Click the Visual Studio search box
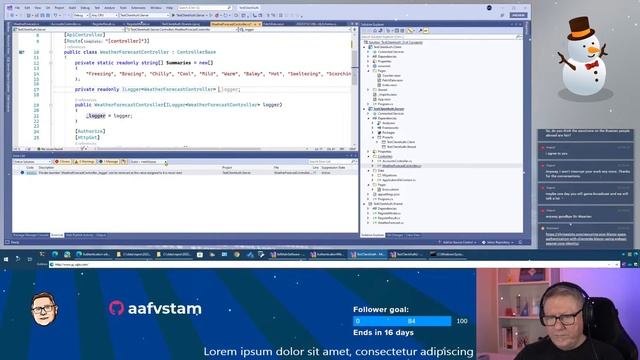 tap(205, 8)
